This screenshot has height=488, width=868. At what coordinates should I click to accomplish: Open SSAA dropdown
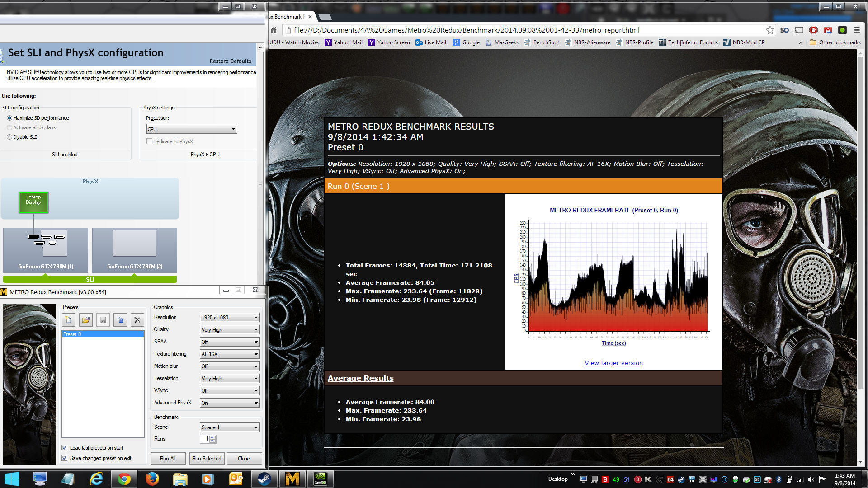pos(230,342)
